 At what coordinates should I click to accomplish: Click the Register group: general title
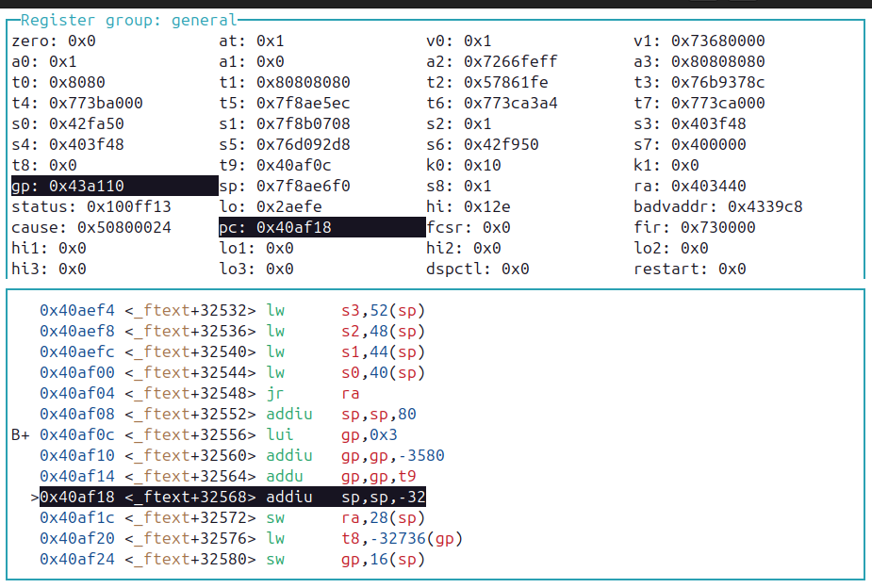coord(129,20)
